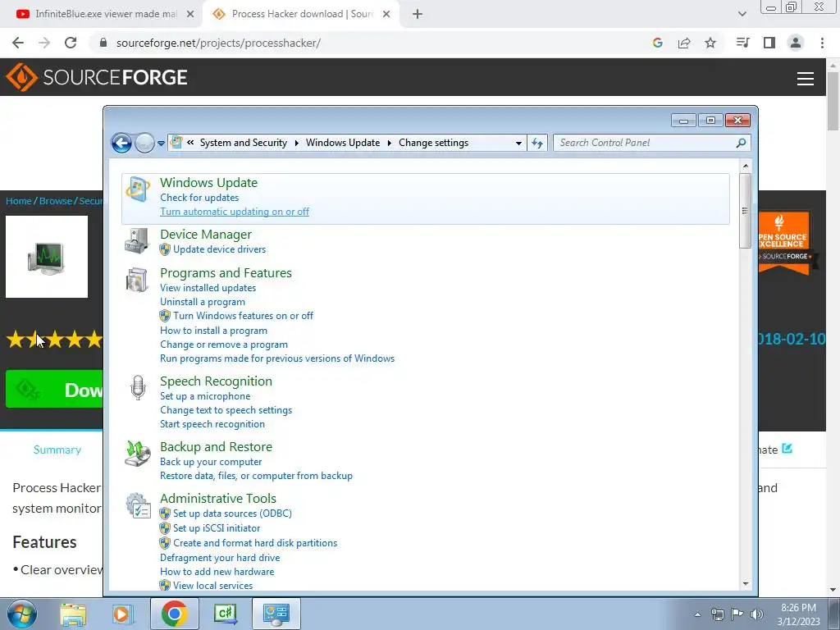Click Create and format hard disk partitions
Image resolution: width=840 pixels, height=630 pixels.
[x=255, y=543]
